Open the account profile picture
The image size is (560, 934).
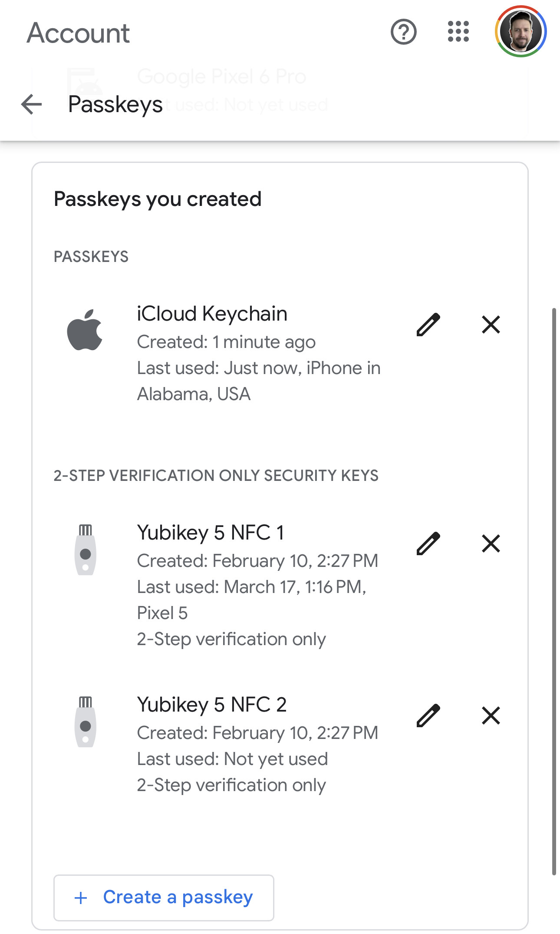(520, 32)
